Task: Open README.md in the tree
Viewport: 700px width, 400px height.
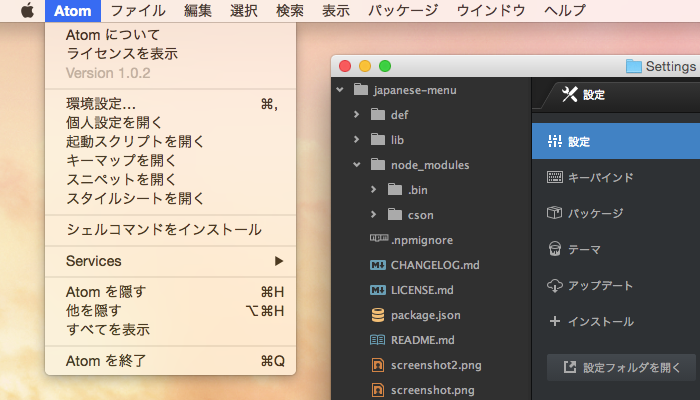Action: click(423, 340)
